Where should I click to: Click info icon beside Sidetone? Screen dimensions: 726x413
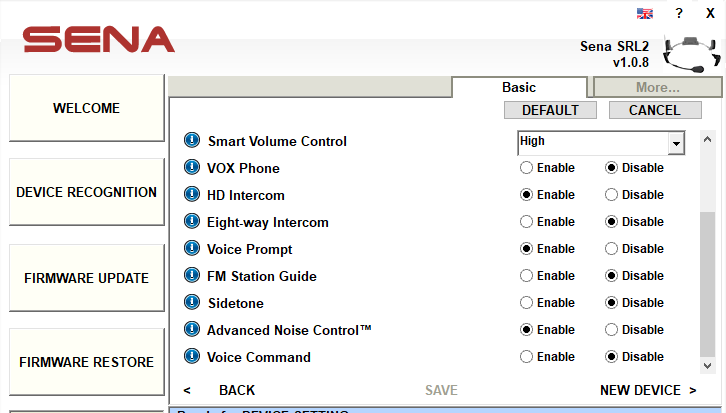[192, 302]
